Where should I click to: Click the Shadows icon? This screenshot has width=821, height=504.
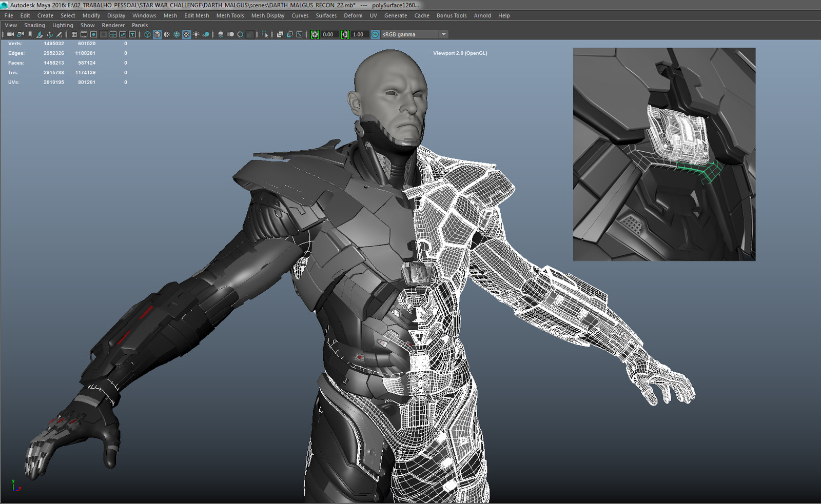[x=206, y=34]
